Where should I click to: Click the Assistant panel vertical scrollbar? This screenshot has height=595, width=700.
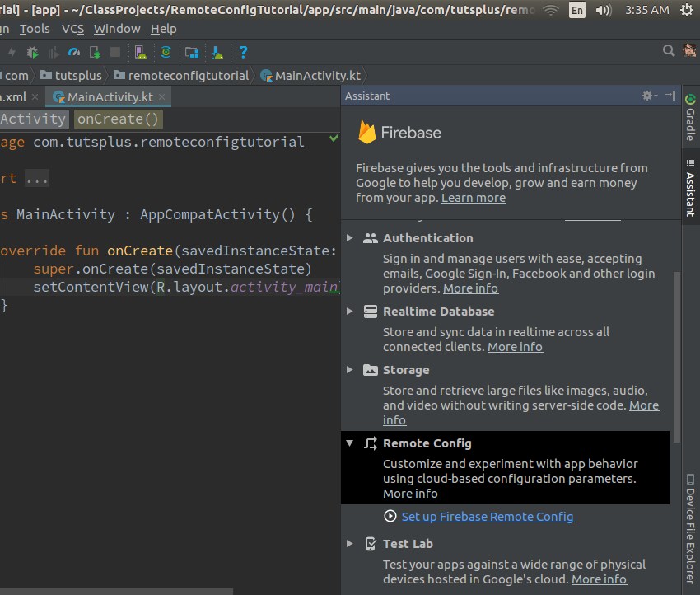point(677,357)
